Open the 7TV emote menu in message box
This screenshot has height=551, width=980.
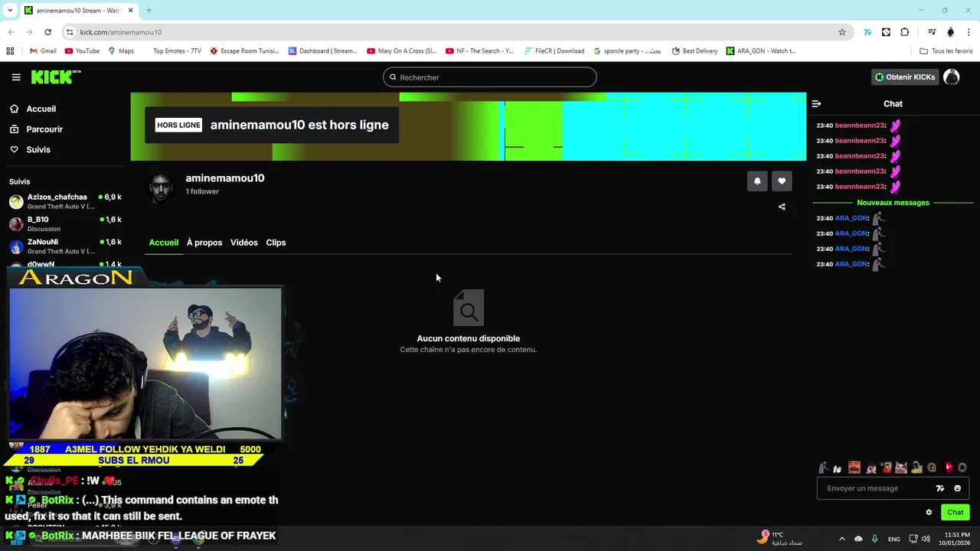(940, 488)
